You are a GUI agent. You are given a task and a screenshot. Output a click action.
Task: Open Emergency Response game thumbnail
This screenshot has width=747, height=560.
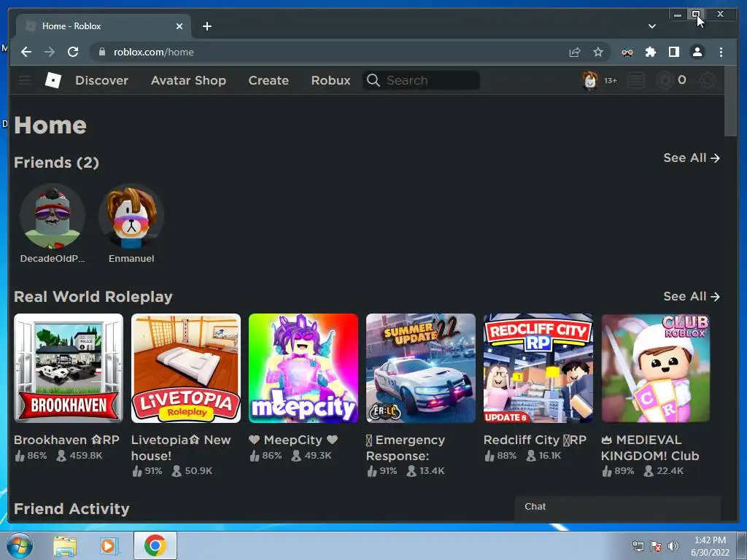(421, 368)
